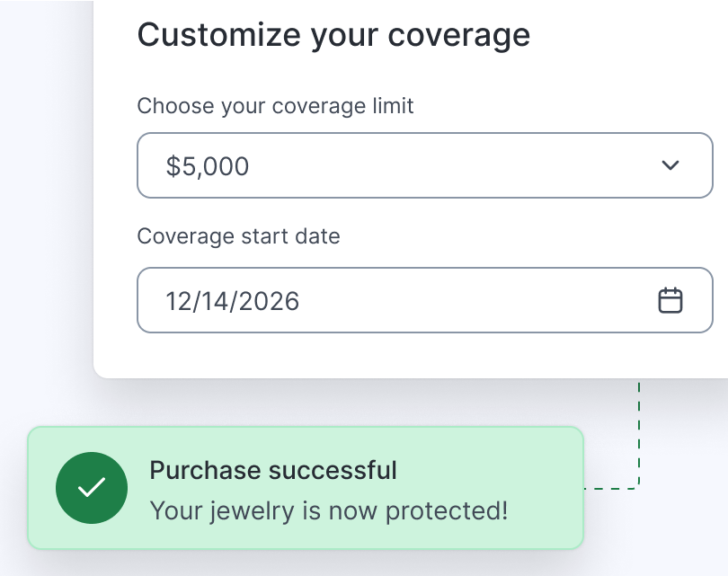
Task: Click the Purchase successful toast message
Action: click(273, 470)
